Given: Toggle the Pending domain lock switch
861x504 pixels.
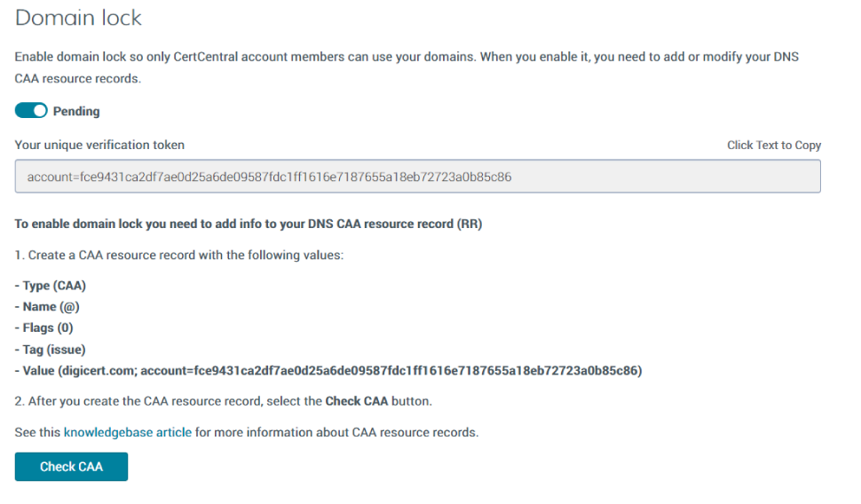Looking at the screenshot, I should pos(31,110).
